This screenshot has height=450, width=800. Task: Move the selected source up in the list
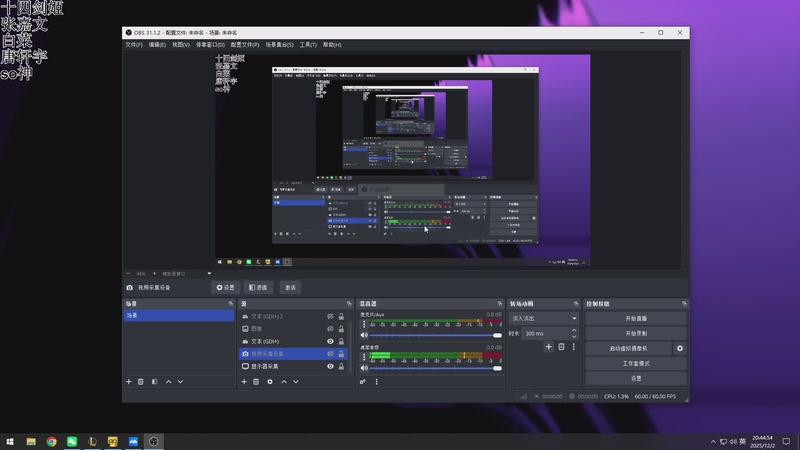(284, 382)
